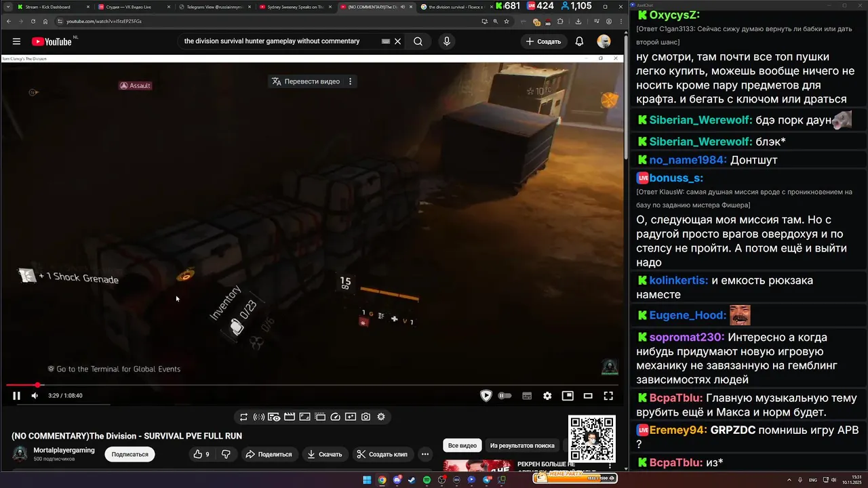Click the pop-out player plus icon
This screenshot has height=488, width=868.
[x=351, y=417]
